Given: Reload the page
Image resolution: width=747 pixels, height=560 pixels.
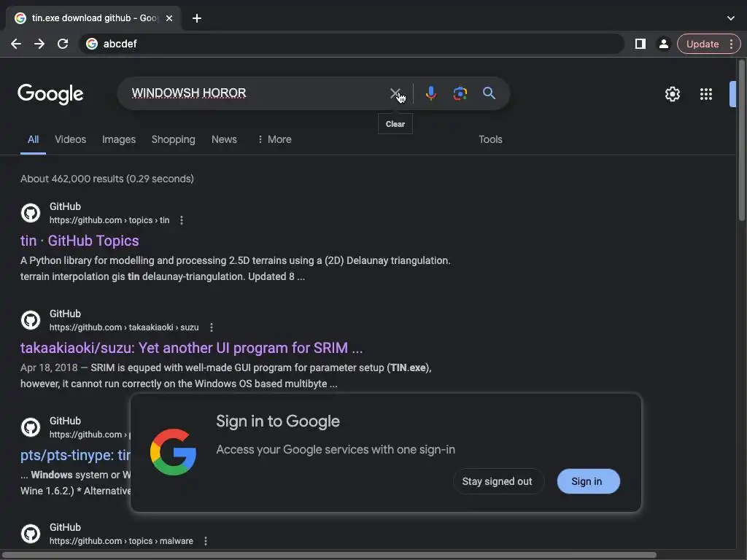Looking at the screenshot, I should [63, 44].
